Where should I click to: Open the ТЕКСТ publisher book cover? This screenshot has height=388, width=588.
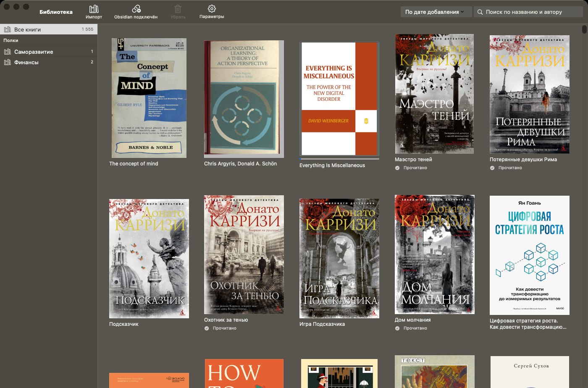435,372
